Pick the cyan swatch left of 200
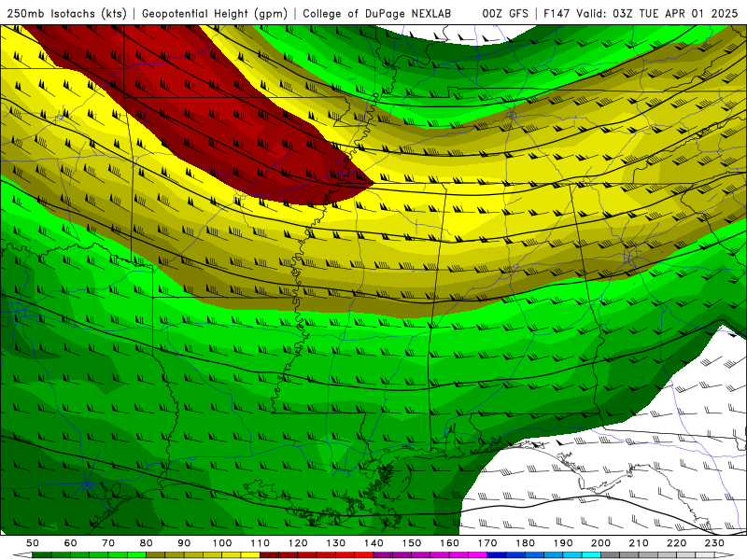 (x=591, y=555)
